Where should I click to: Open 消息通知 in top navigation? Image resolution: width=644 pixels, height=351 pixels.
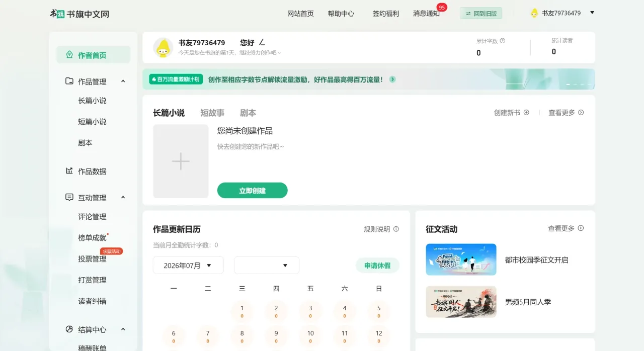pyautogui.click(x=426, y=14)
